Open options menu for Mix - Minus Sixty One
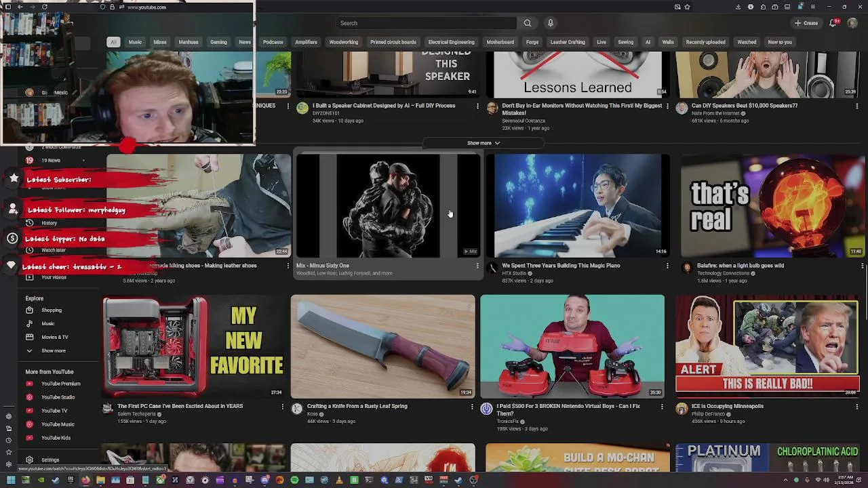The height and width of the screenshot is (488, 868). [x=477, y=266]
